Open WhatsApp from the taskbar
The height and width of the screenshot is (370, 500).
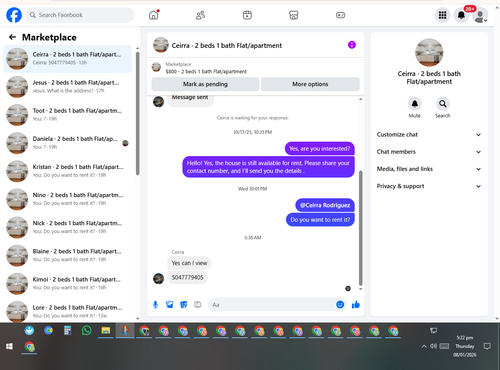[87, 331]
